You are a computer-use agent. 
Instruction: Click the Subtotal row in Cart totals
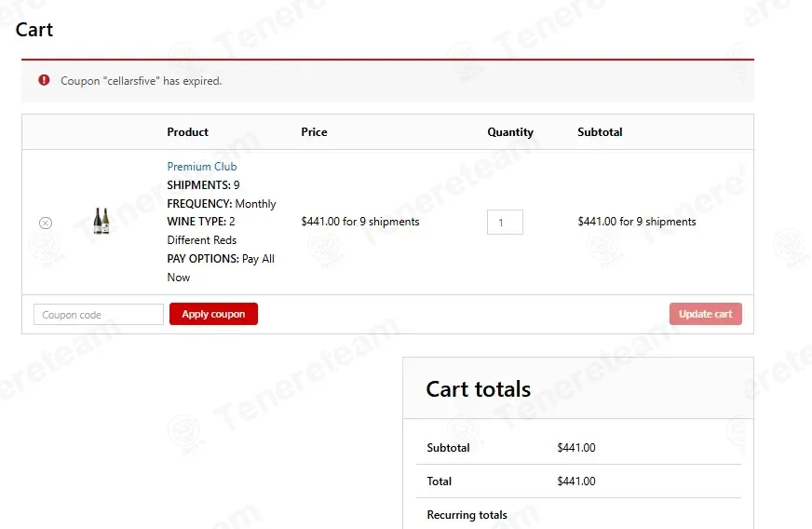click(578, 448)
